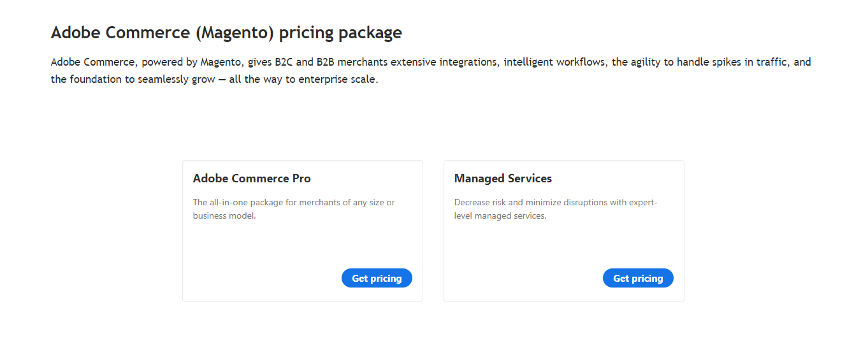Click "level managed services." text in Managed card
The height and width of the screenshot is (350, 868).
pos(500,216)
